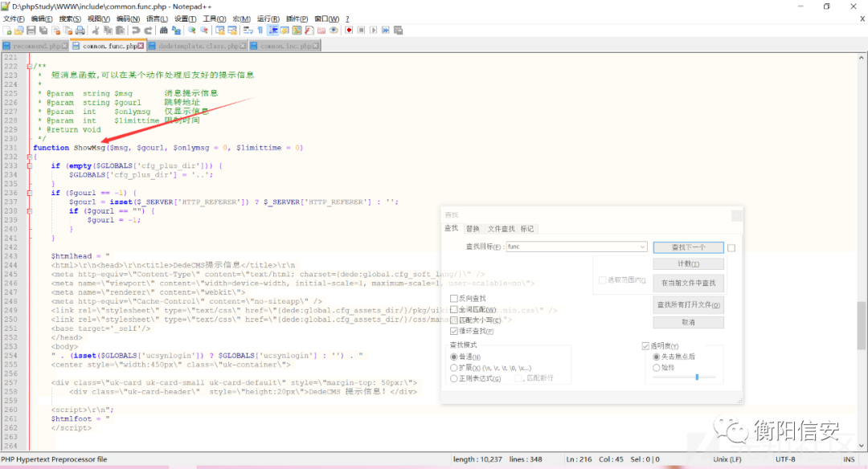Screen dimensions: 868x469
Task: Uncheck 循环查找 checkbox
Action: 454,332
